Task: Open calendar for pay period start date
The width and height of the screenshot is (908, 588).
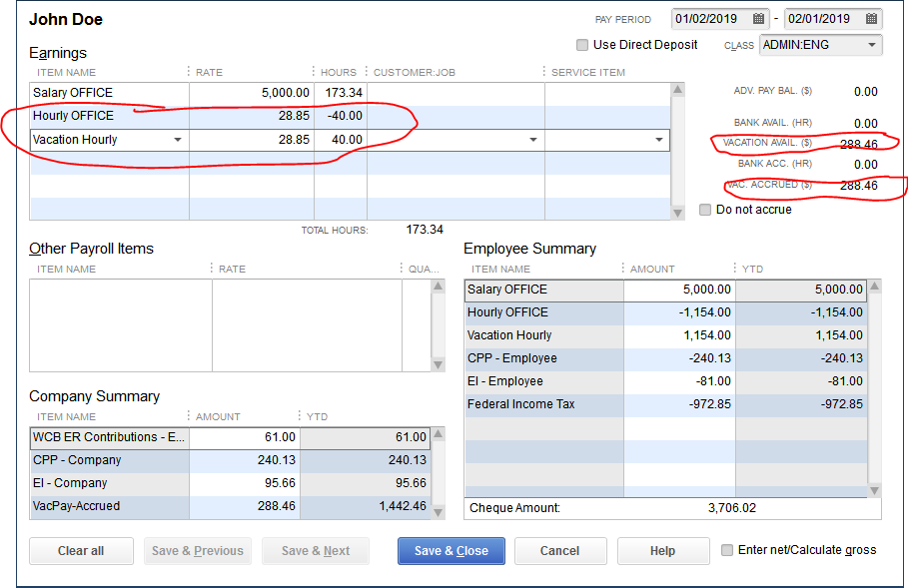Action: pyautogui.click(x=758, y=19)
